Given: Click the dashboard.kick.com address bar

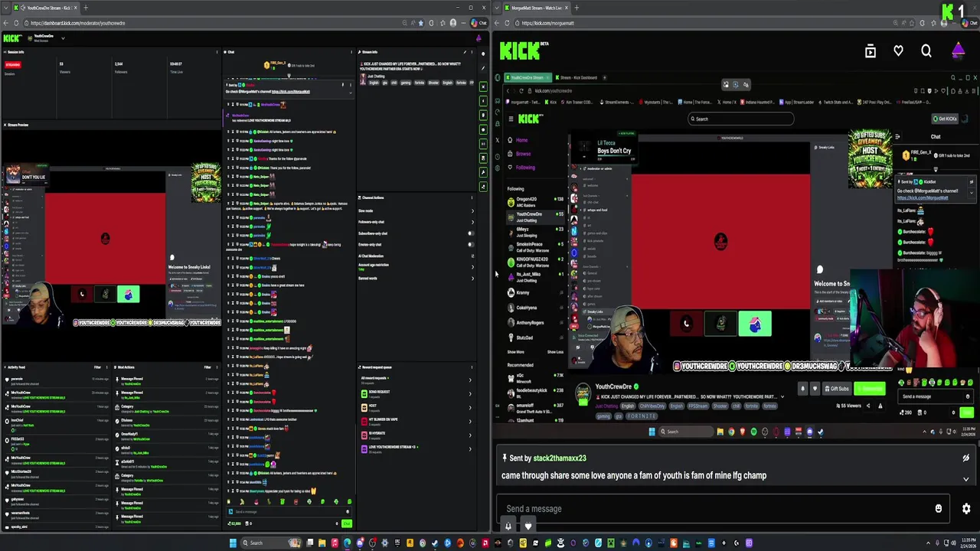Looking at the screenshot, I should (222, 23).
